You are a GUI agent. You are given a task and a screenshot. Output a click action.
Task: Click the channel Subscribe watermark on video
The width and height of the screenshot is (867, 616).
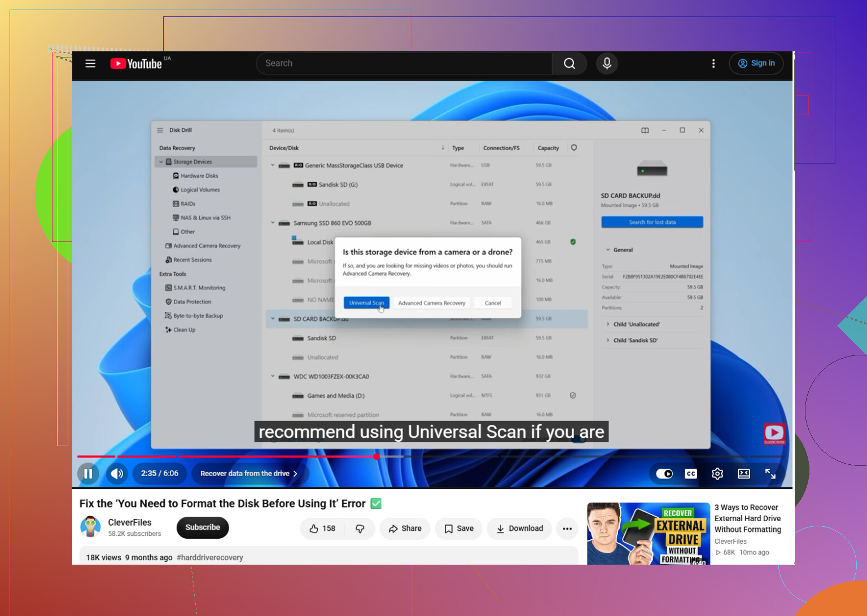(x=774, y=434)
